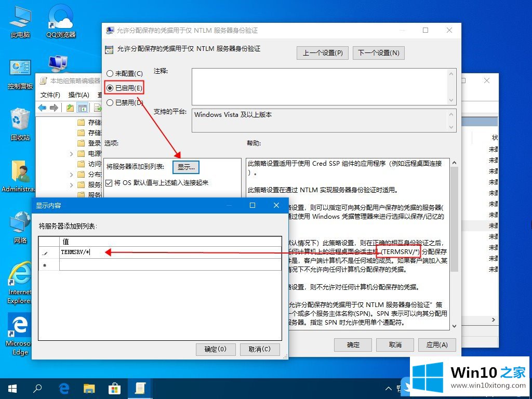This screenshot has height=399, width=532.
Task: Open the QQ浏览器 desktop shortcut
Action: [61, 22]
